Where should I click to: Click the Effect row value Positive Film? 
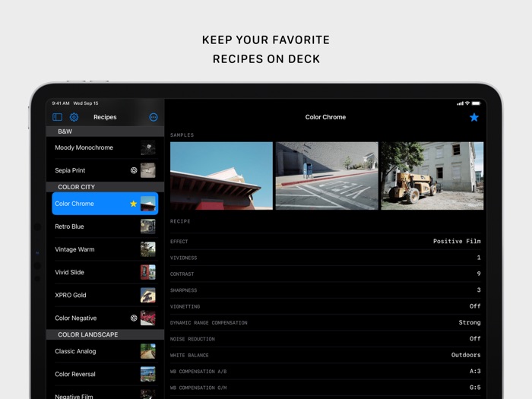457,241
